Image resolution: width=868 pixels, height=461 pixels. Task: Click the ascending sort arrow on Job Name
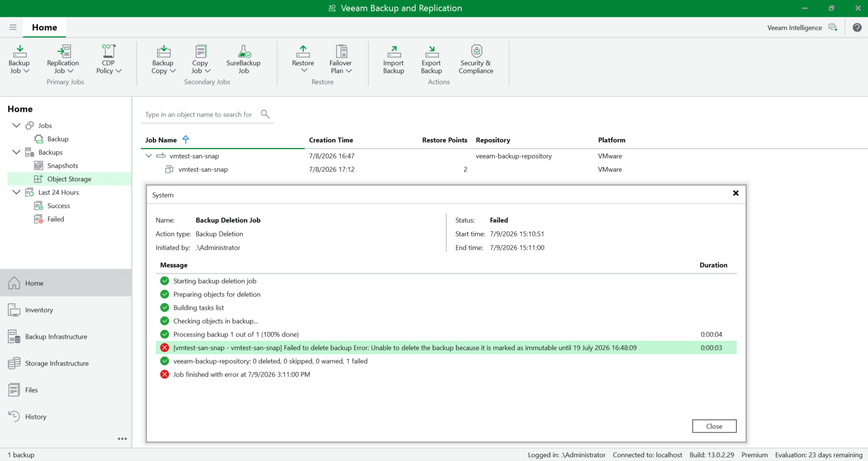click(186, 140)
